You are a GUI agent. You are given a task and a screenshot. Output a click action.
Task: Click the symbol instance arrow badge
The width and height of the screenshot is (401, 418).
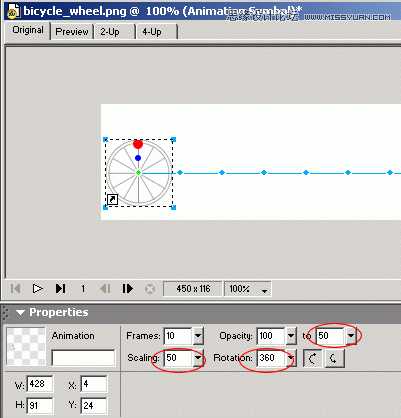112,199
